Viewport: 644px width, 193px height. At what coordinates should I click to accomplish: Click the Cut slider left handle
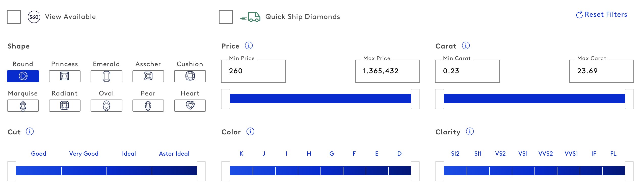point(12,171)
